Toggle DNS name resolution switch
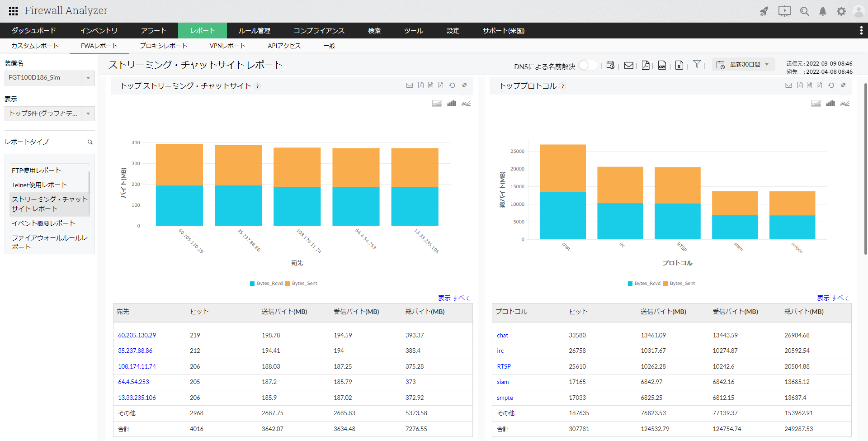868x441 pixels. click(x=588, y=65)
